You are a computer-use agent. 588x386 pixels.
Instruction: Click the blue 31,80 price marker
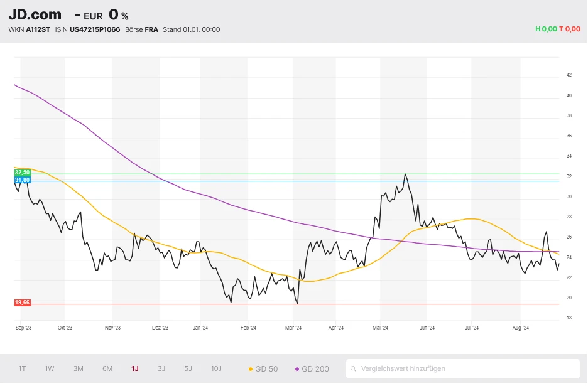pos(22,180)
